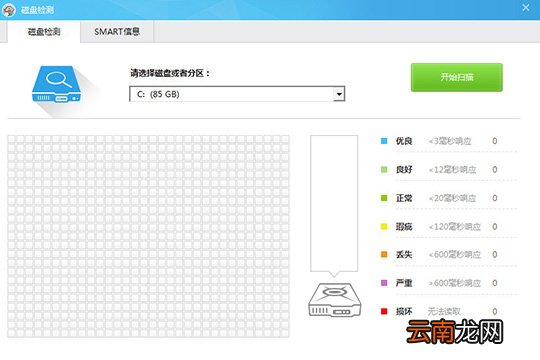Click the 损坏 legend label

404,311
